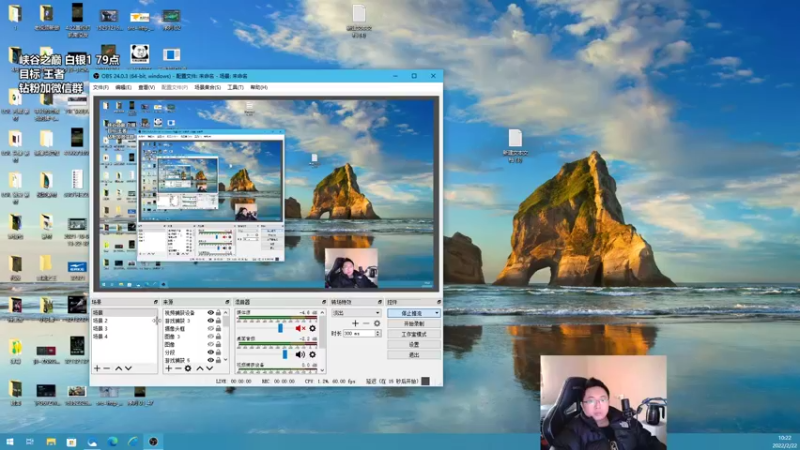Click the sources list scroll-down arrow

[x=226, y=360]
